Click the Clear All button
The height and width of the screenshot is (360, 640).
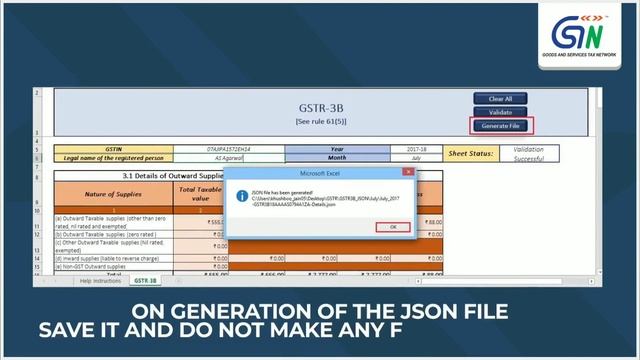500,99
